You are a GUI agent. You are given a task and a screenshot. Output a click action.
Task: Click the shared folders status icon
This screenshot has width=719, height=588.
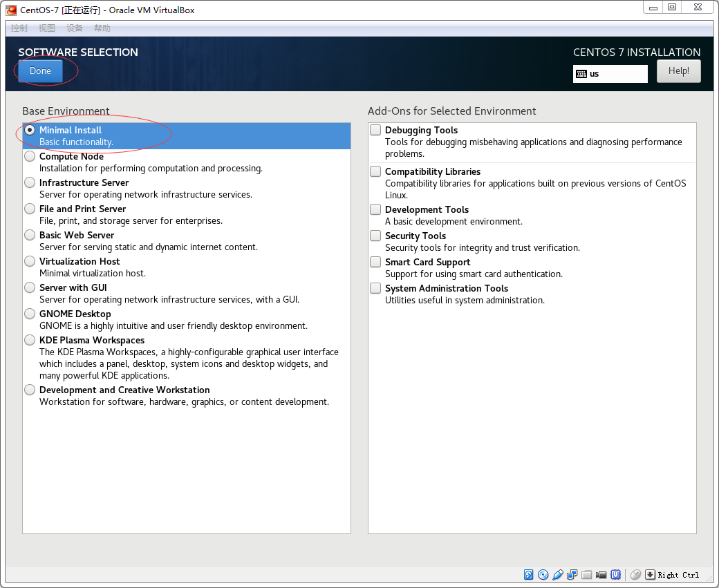tap(587, 575)
